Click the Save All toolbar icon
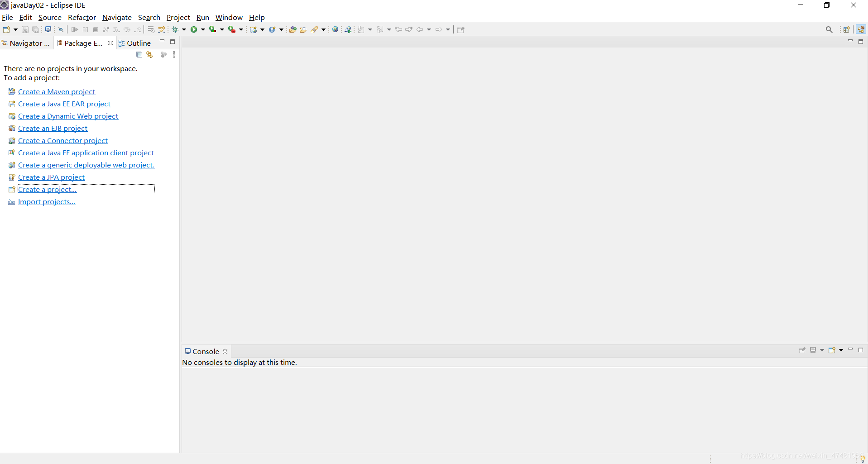Screen dimensions: 868x464 point(36,30)
